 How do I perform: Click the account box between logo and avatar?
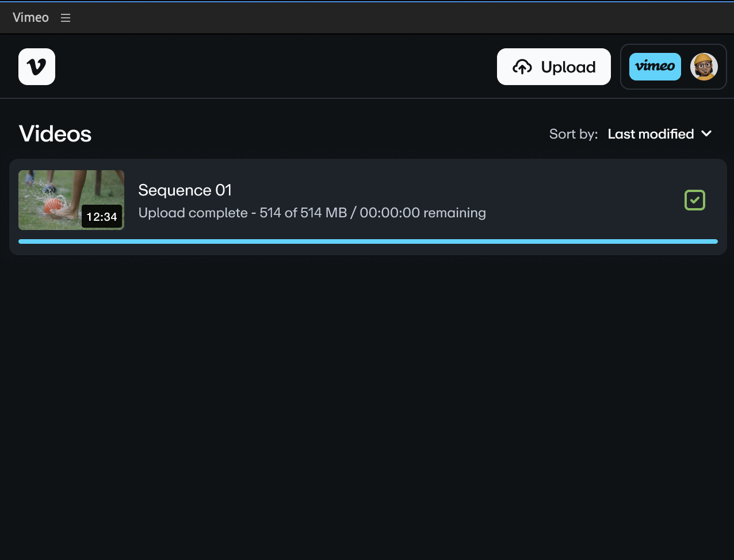click(686, 67)
